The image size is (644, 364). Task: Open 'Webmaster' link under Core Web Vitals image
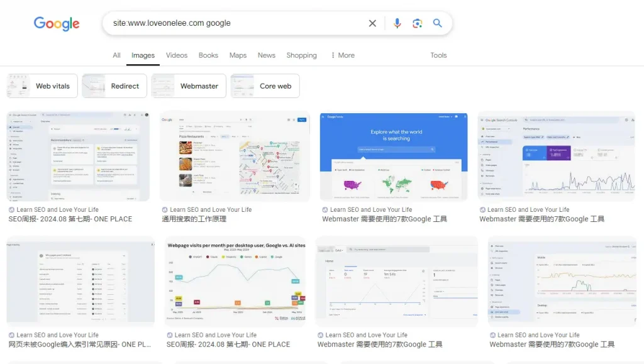tap(552, 345)
